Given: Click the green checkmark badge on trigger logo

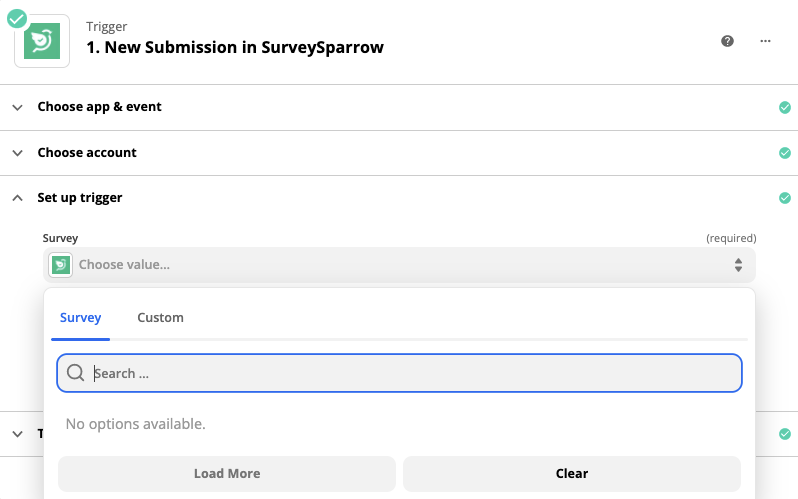Looking at the screenshot, I should [17, 19].
